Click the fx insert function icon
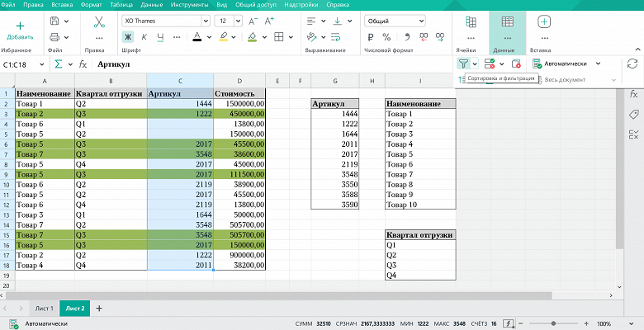 click(x=83, y=64)
